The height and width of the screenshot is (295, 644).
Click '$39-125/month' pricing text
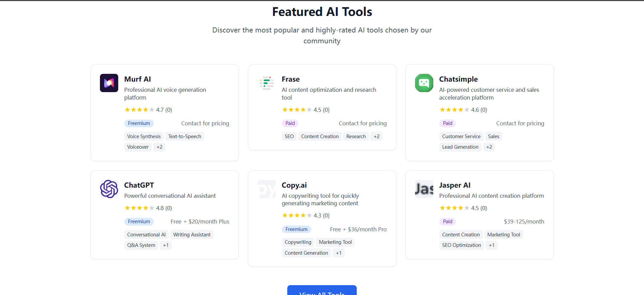tap(524, 222)
